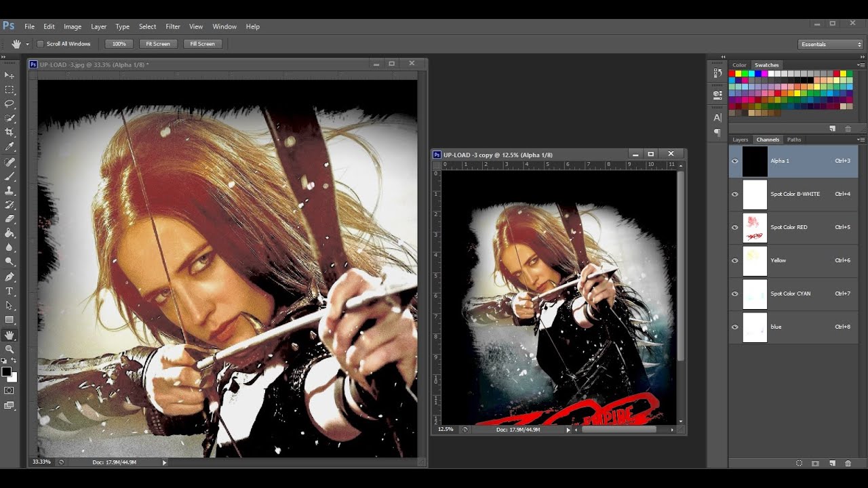868x488 pixels.
Task: Delete current channel
Action: [848, 464]
